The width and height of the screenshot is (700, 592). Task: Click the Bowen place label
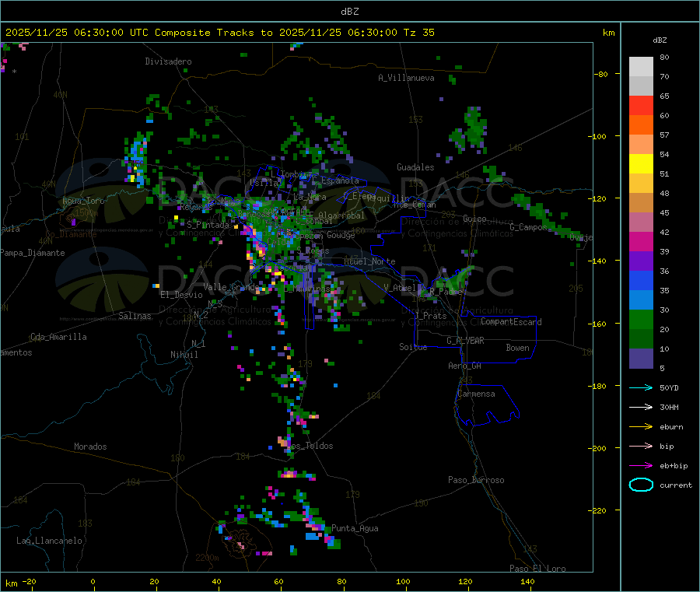(x=517, y=348)
